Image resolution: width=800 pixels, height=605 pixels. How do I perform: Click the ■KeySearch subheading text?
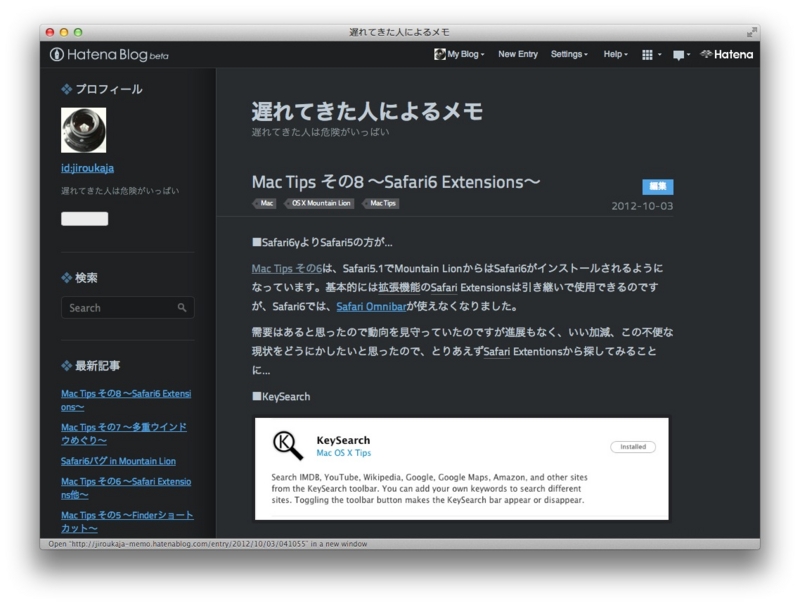(x=281, y=396)
